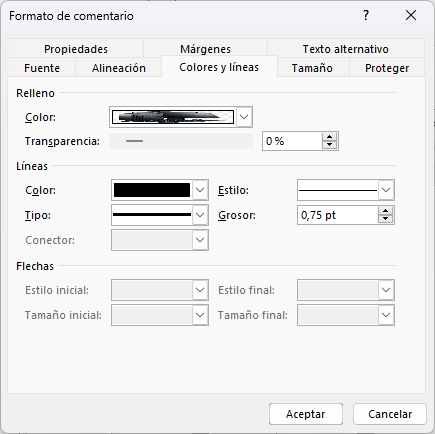Click the help question mark icon
This screenshot has width=435, height=434.
coord(366,15)
